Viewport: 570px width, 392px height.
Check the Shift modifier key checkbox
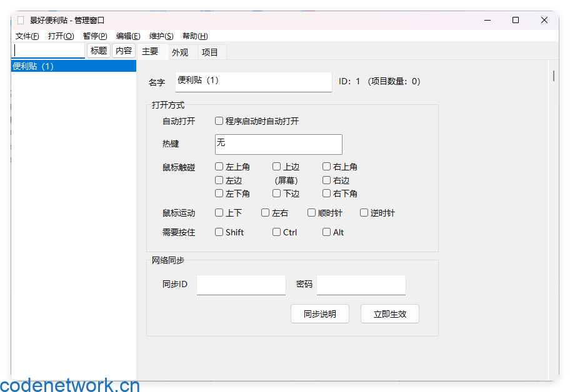click(219, 232)
